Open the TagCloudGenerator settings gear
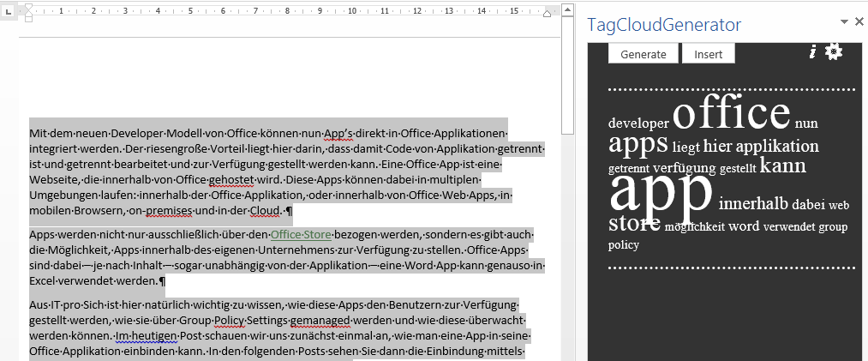The image size is (868, 361). click(x=834, y=52)
